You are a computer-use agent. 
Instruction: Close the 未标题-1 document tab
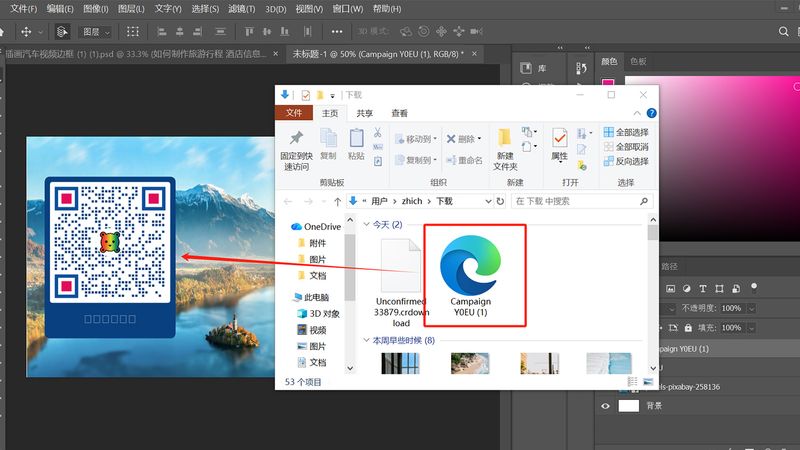point(474,54)
